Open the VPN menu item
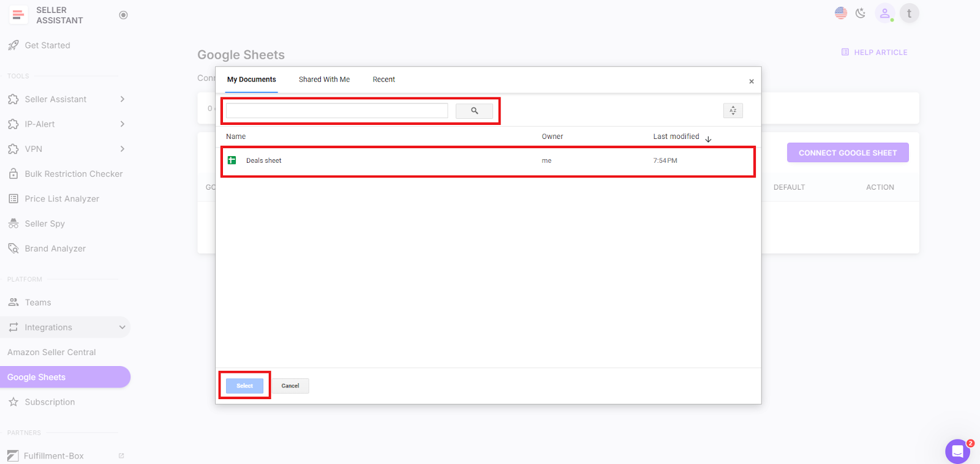Viewport: 980px width, 464px height. [34, 149]
